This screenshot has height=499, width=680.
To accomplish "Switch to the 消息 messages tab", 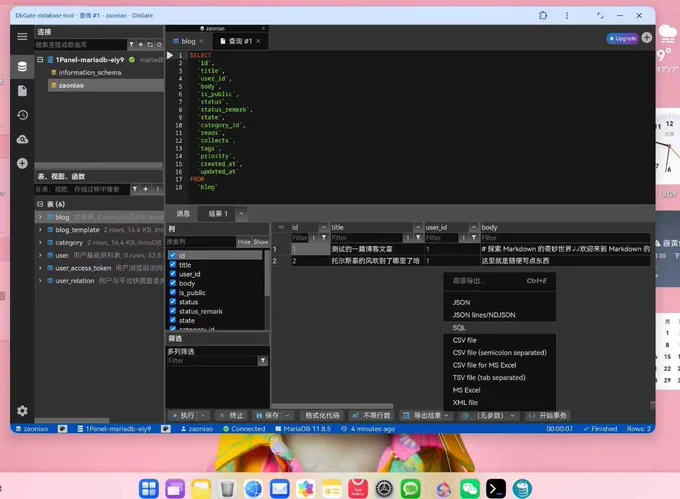I will click(x=183, y=213).
